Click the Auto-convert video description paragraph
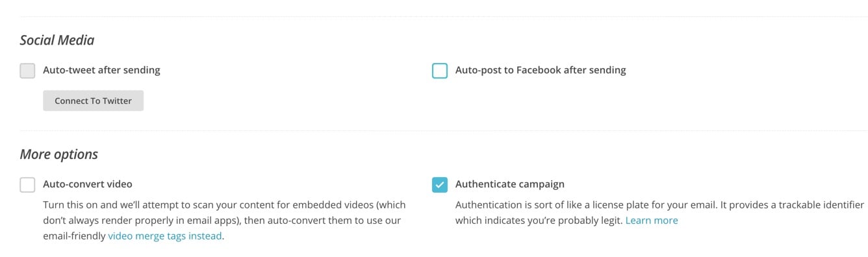This screenshot has height=257, width=868. [224, 221]
